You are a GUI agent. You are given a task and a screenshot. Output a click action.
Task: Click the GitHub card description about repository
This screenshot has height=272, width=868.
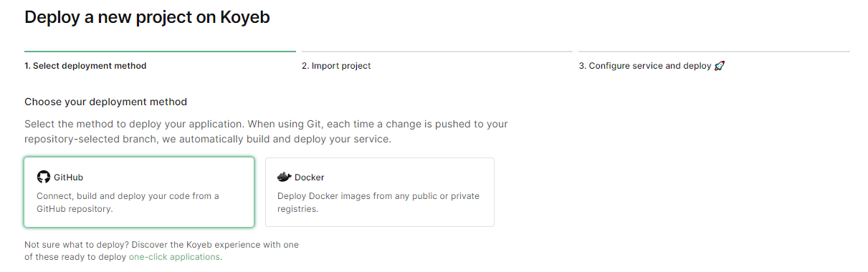[x=128, y=203]
